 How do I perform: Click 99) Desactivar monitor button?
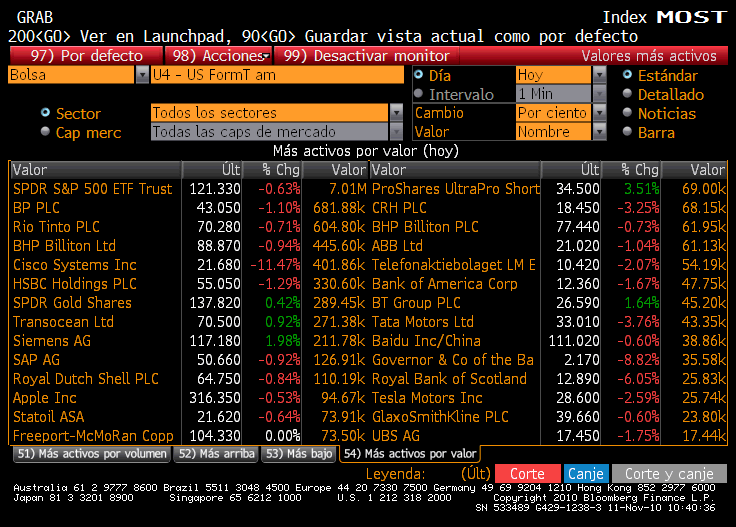tap(367, 56)
